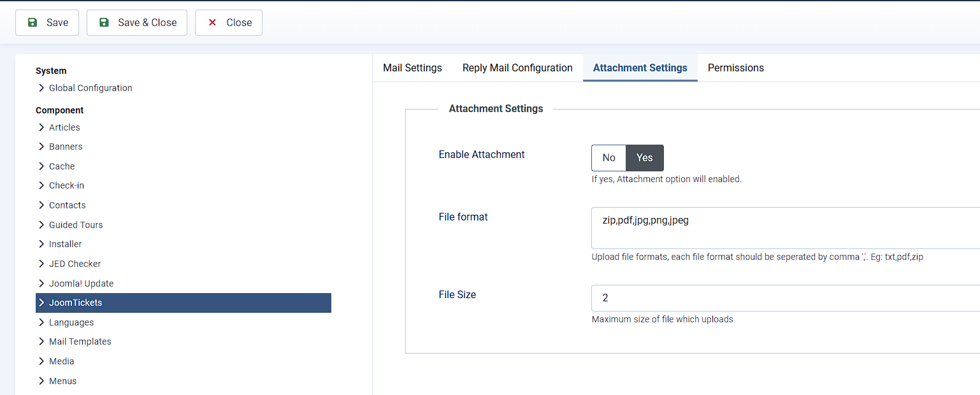Image resolution: width=980 pixels, height=395 pixels.
Task: Open Installer component settings
Action: [x=65, y=244]
